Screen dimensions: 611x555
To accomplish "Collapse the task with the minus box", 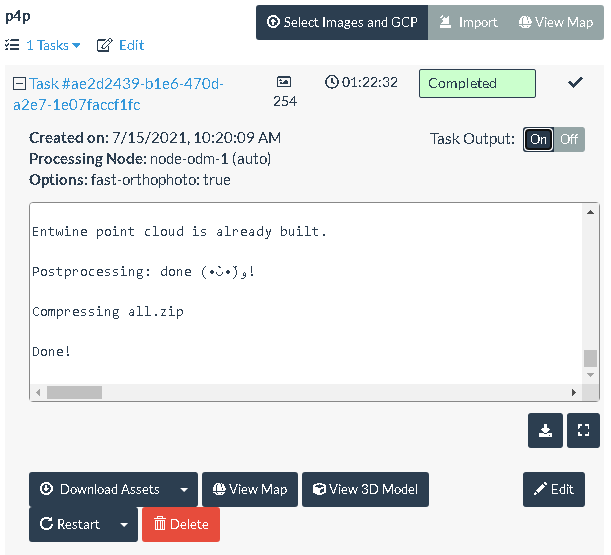I will click(18, 84).
